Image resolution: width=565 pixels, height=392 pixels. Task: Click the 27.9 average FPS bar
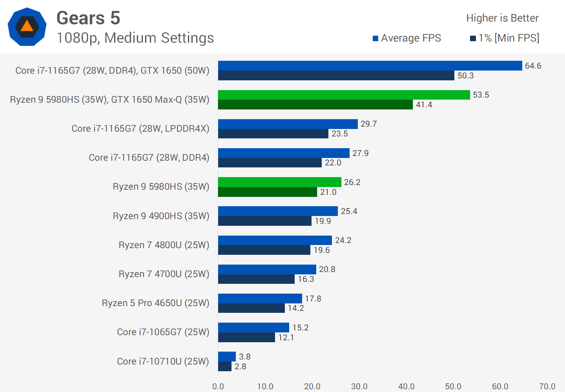(284, 153)
